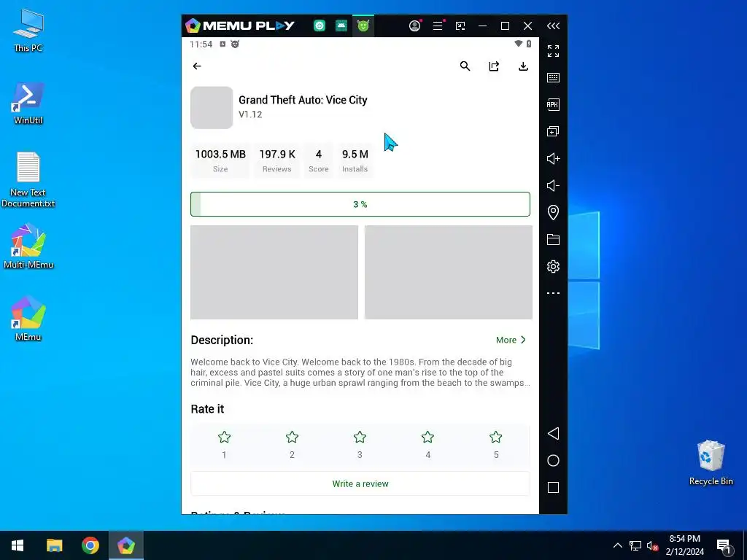Screen dimensions: 747x560
Task: Click the 4 Score stat
Action: 319,160
